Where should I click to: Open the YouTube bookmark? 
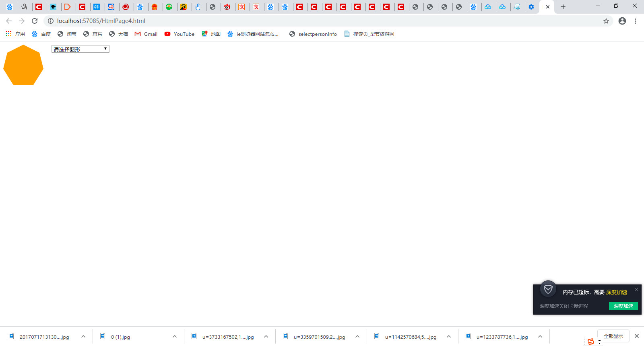click(x=179, y=34)
